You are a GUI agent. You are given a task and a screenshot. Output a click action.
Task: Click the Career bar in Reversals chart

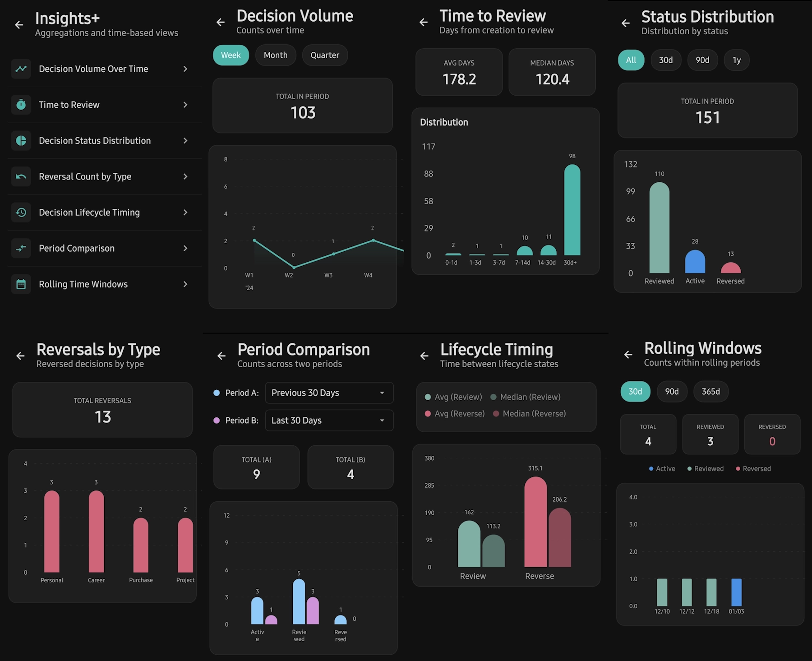(x=96, y=532)
